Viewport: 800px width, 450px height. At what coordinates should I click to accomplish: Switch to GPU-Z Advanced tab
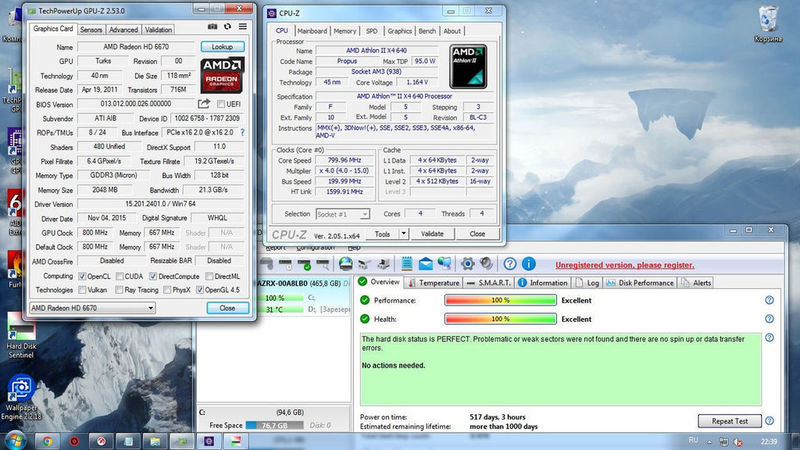coord(123,30)
